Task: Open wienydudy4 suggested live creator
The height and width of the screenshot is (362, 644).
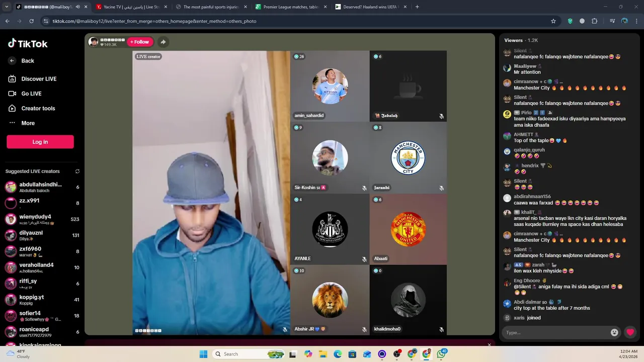Action: [x=42, y=219]
